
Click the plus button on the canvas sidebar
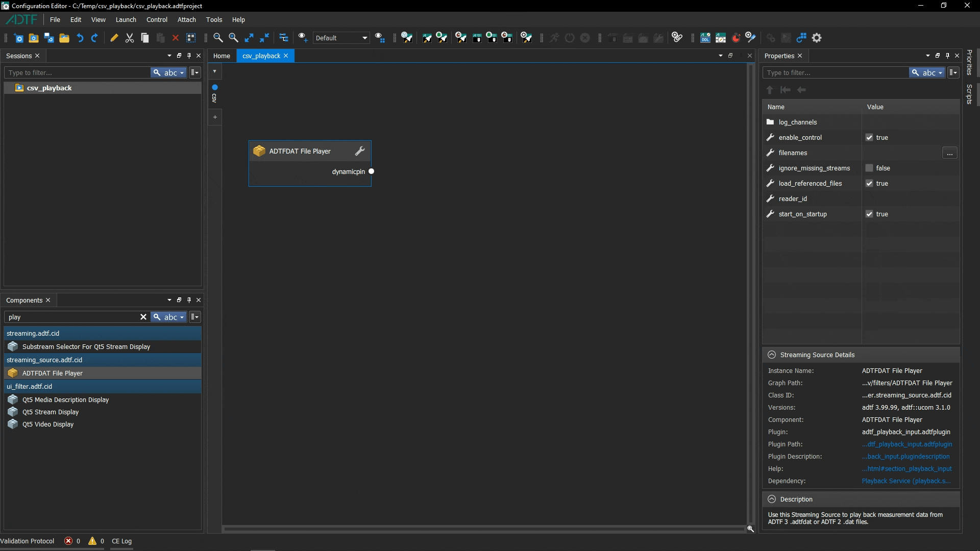(215, 117)
